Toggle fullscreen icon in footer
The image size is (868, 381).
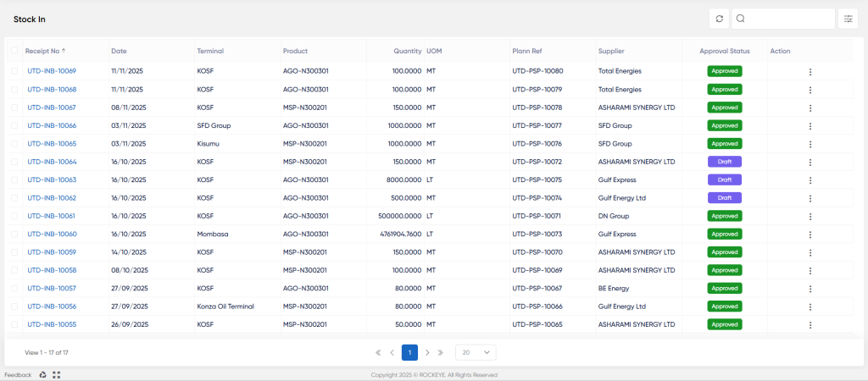click(x=56, y=375)
